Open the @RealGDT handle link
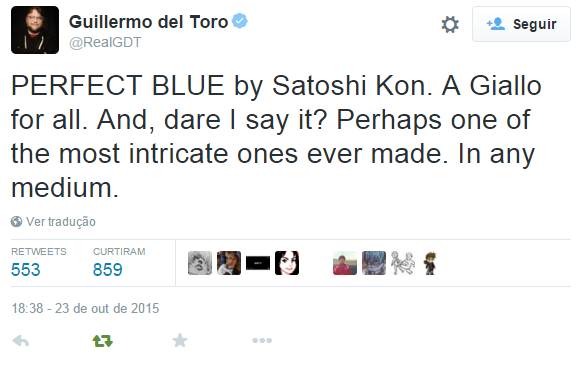The width and height of the screenshot is (581, 365). [x=105, y=42]
